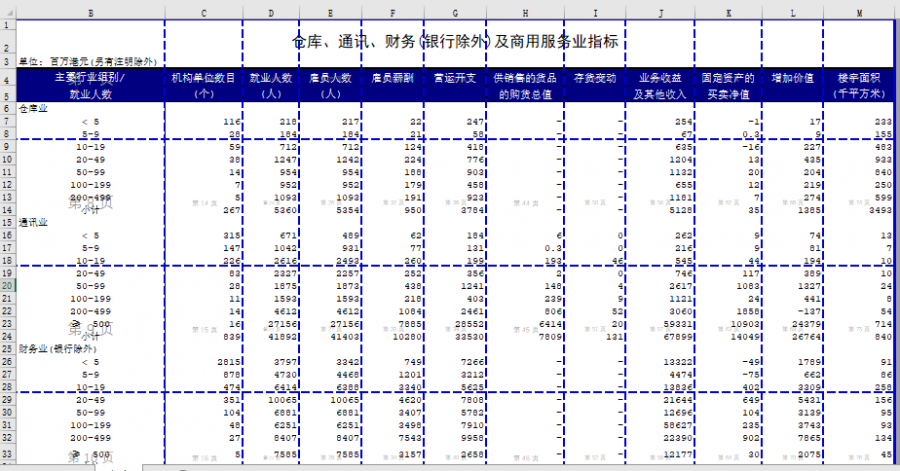Click cell 59331 in row 23
Image resolution: width=900 pixels, height=471 pixels.
point(677,324)
